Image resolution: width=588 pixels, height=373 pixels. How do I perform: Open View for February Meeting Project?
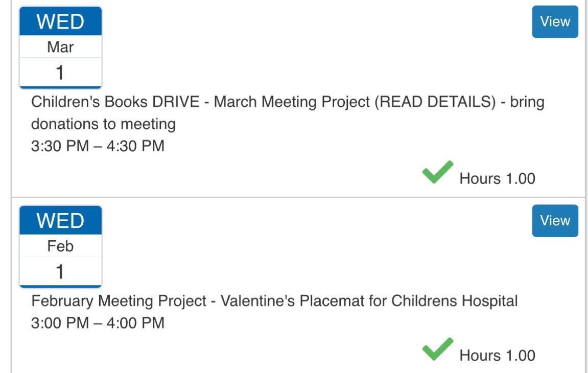point(555,221)
